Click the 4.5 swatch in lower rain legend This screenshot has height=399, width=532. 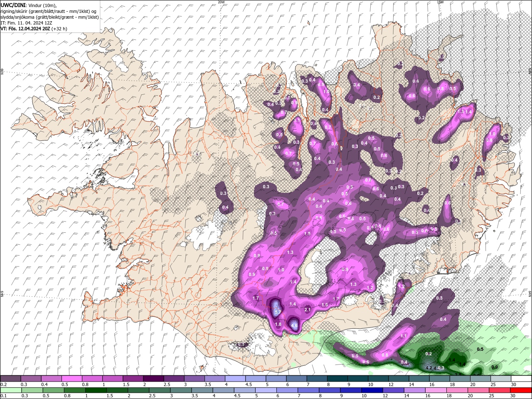pos(244,390)
